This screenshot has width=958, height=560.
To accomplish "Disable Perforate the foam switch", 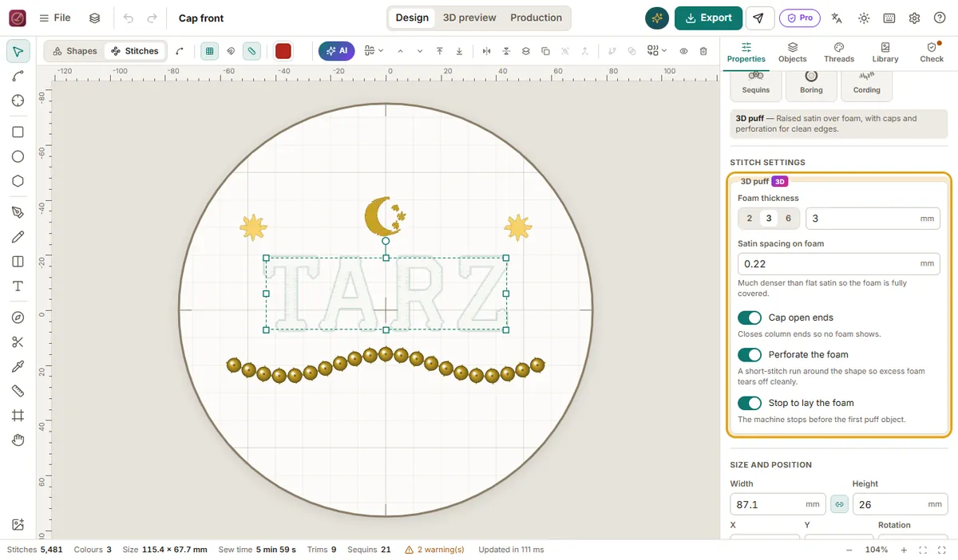I will [750, 354].
